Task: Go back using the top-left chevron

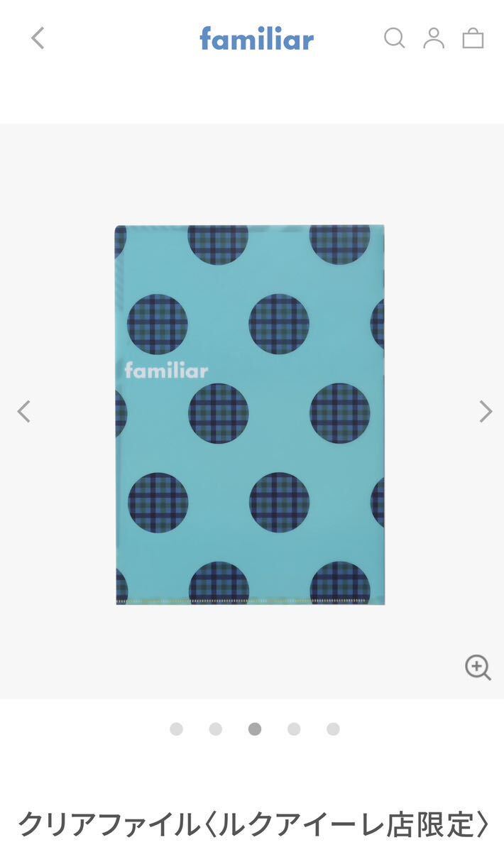Action: click(x=38, y=38)
